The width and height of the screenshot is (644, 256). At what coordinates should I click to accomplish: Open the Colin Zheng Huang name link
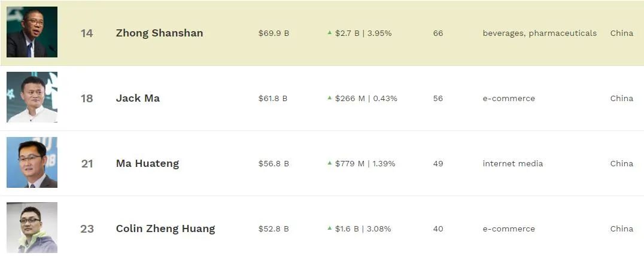pyautogui.click(x=166, y=229)
